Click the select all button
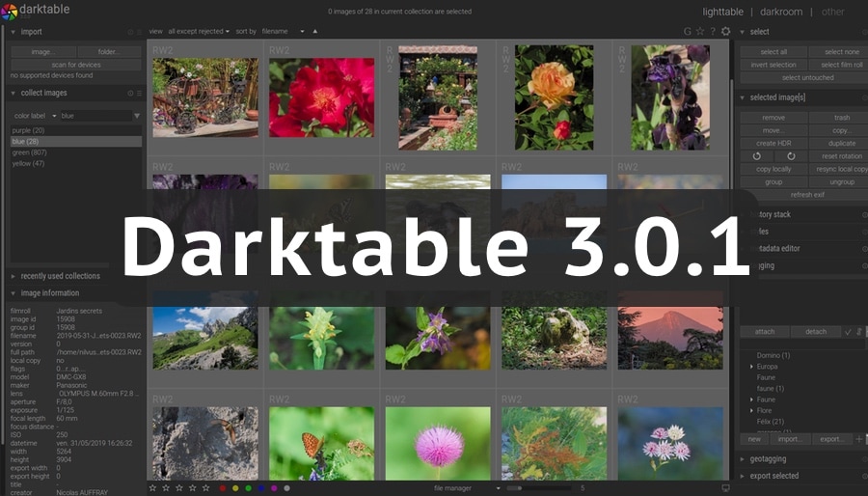 773,52
